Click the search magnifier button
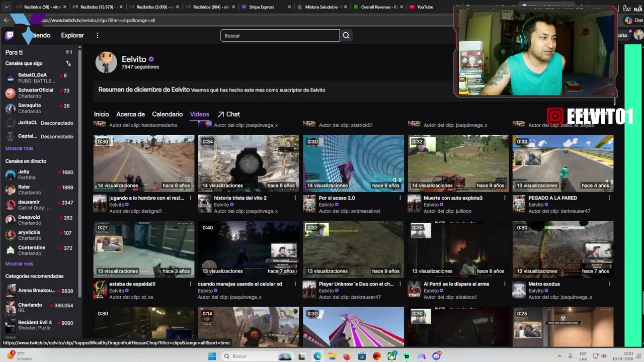644x362 pixels. [346, 35]
